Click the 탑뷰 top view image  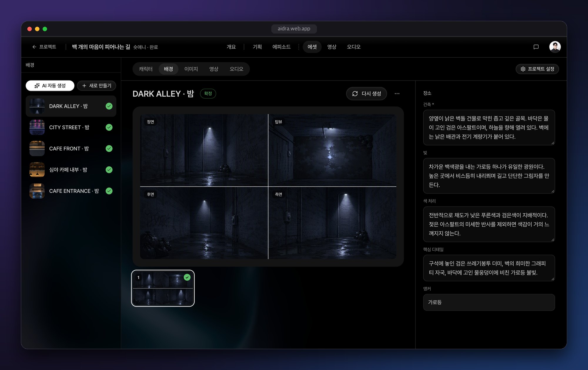(333, 150)
